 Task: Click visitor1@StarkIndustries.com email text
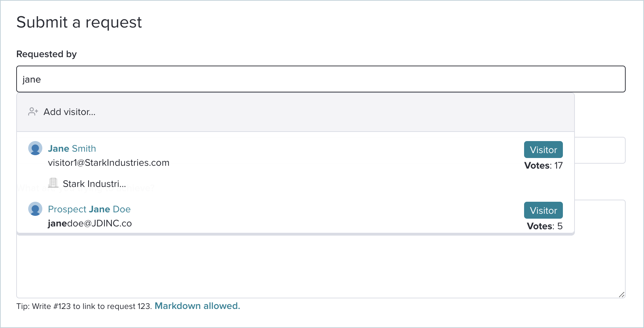point(109,163)
